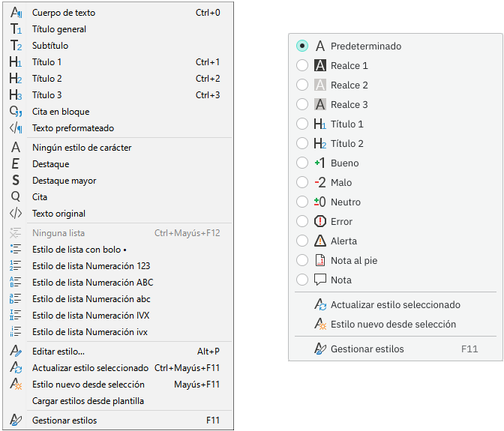Apply Subtítulo paragraph style

tap(118, 46)
